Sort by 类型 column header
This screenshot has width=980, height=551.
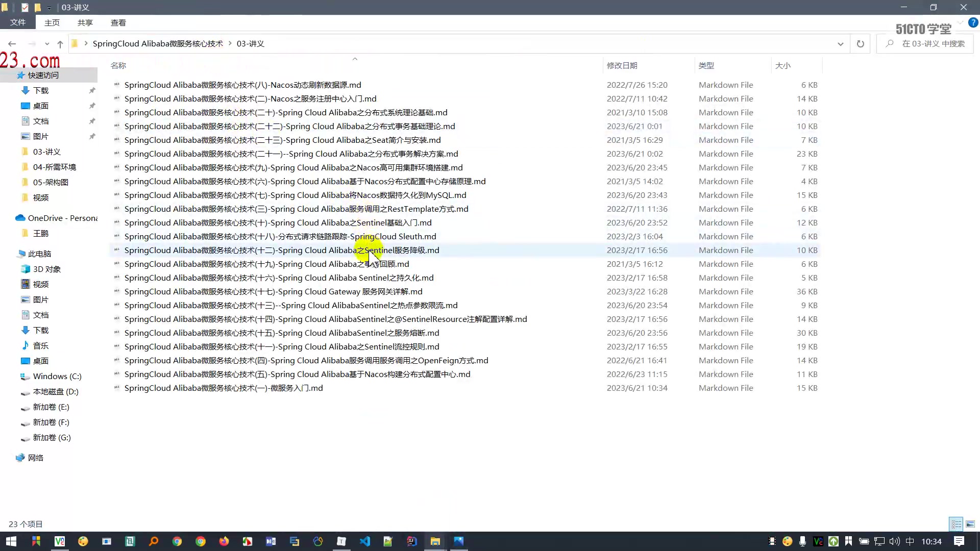(732, 65)
